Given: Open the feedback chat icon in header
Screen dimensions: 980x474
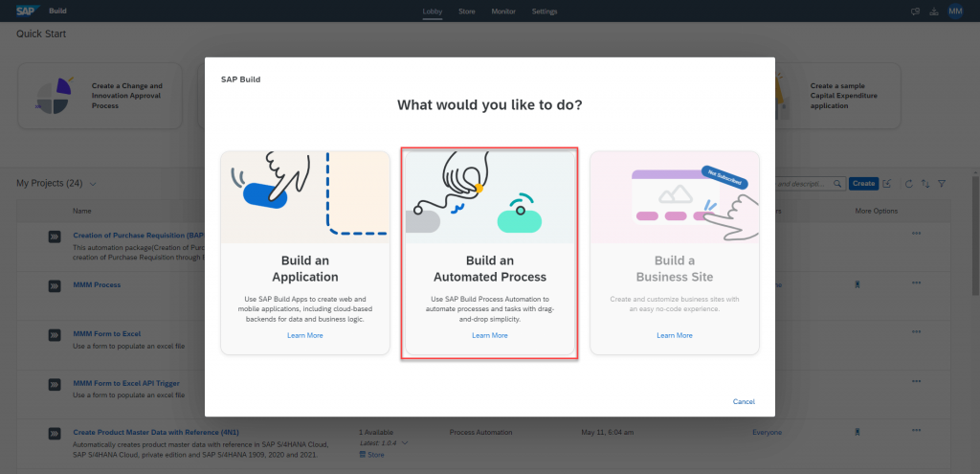Looking at the screenshot, I should tap(915, 11).
